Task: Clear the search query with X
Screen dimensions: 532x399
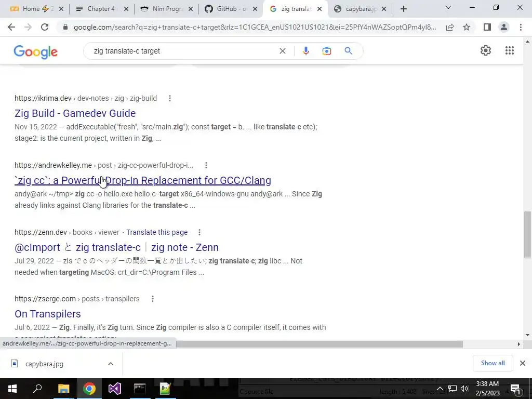Action: (282, 51)
